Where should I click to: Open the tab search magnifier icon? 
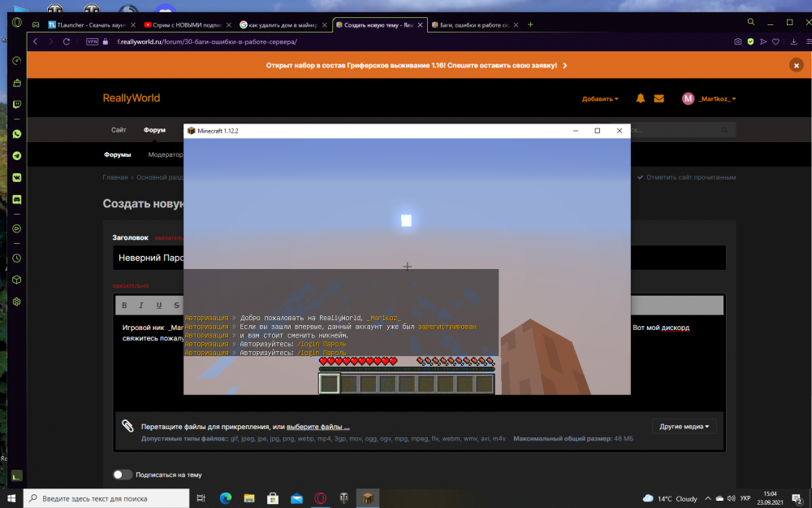[751, 22]
